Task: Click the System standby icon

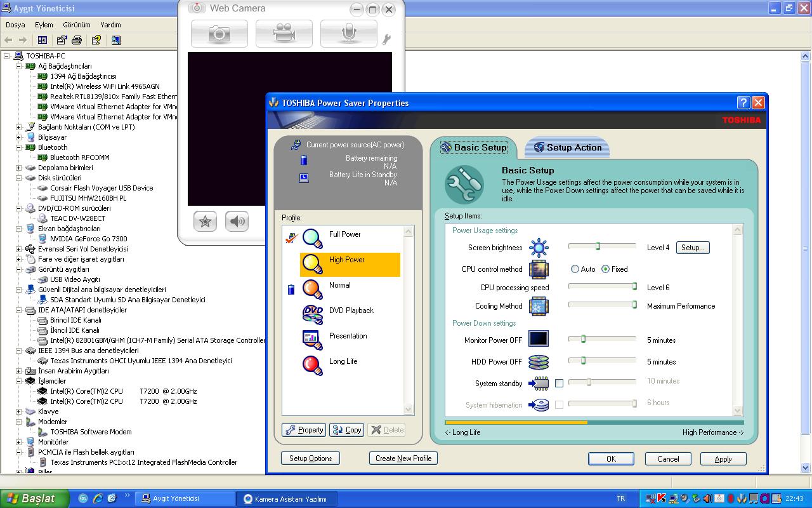Action: pos(539,384)
